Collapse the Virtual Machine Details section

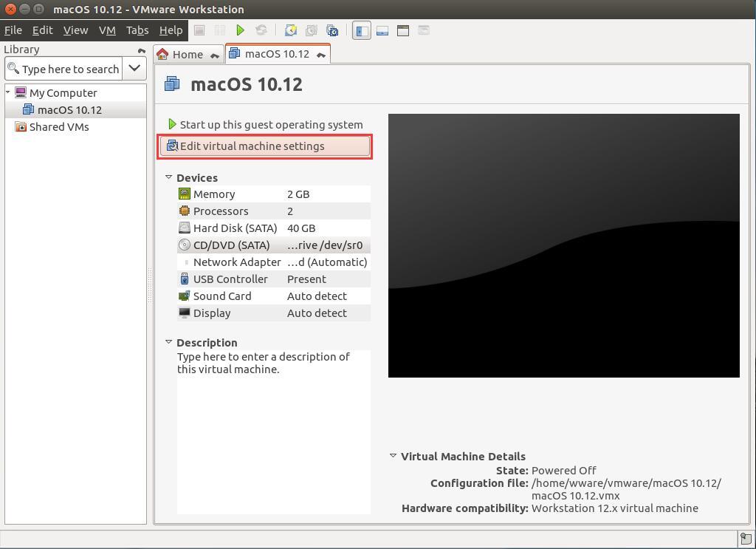pyautogui.click(x=393, y=455)
